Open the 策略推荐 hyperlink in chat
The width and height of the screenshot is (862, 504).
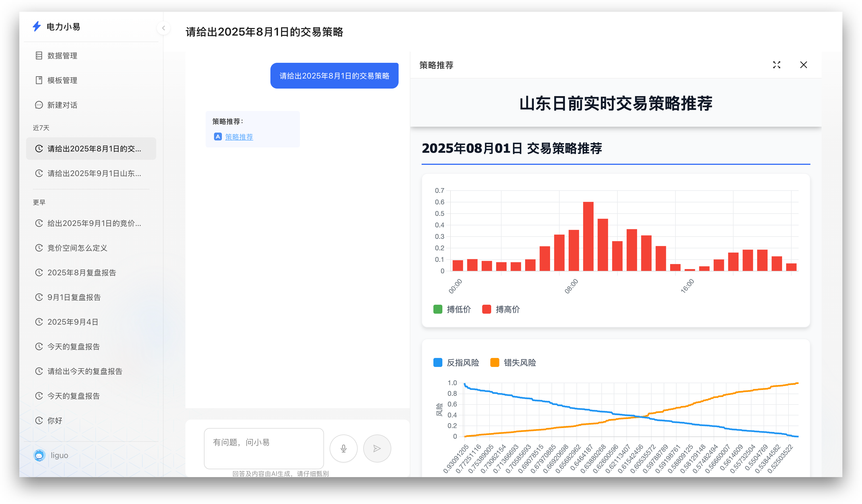tap(239, 137)
